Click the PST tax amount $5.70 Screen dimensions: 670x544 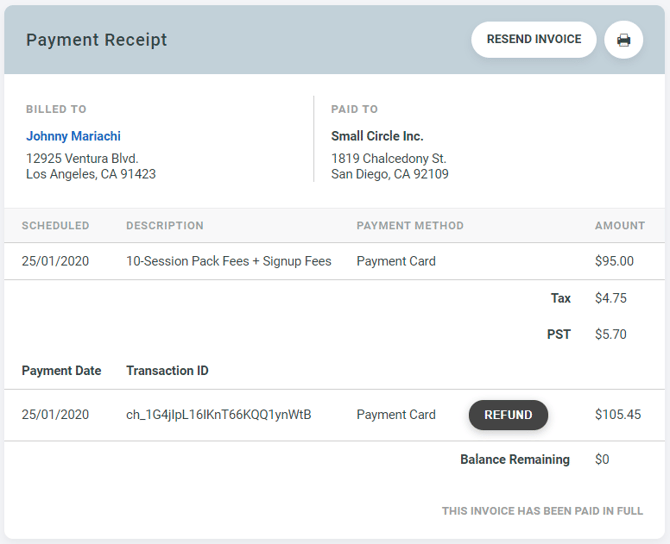[x=610, y=334]
